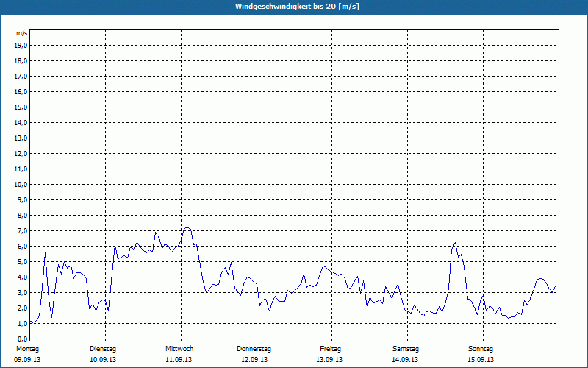Click the 'Samstag' day label

point(406,349)
